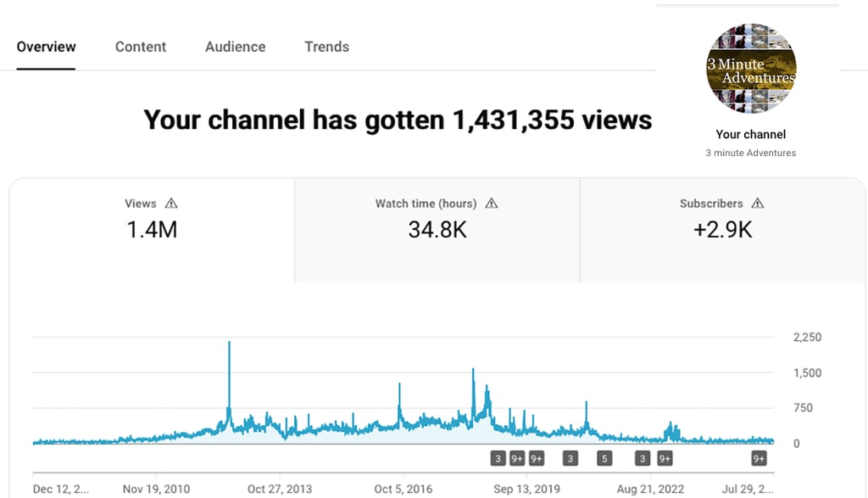Click the 'Your channel' label under the avatar
The width and height of the screenshot is (868, 498).
751,135
